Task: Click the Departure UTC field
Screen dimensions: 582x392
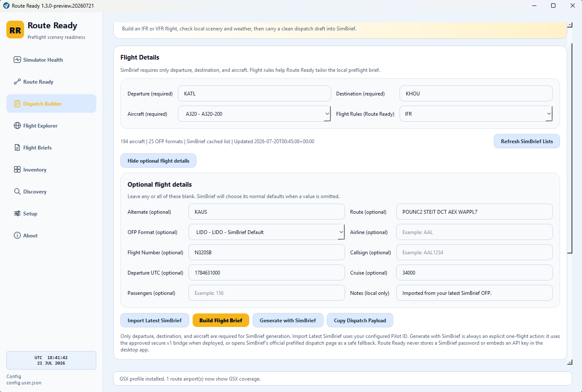Action: 267,272
